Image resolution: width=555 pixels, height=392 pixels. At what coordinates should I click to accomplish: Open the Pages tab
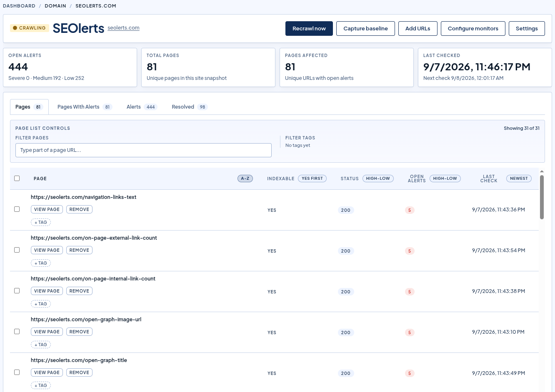tap(29, 107)
